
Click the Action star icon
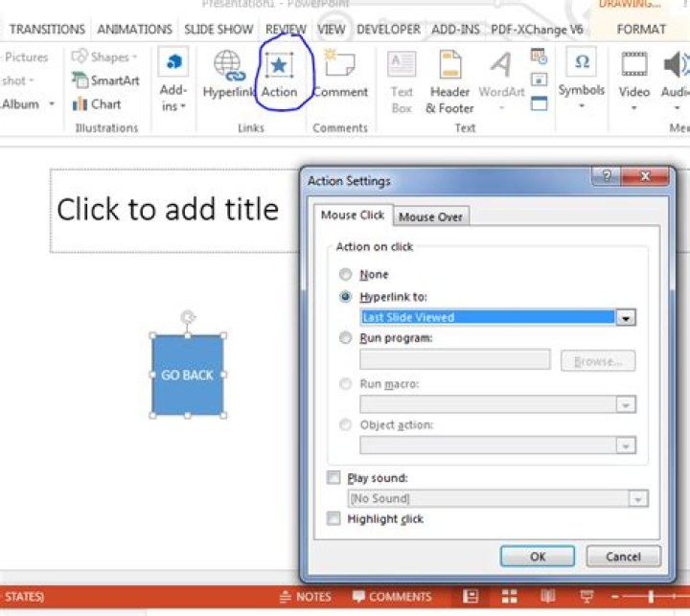[x=279, y=65]
